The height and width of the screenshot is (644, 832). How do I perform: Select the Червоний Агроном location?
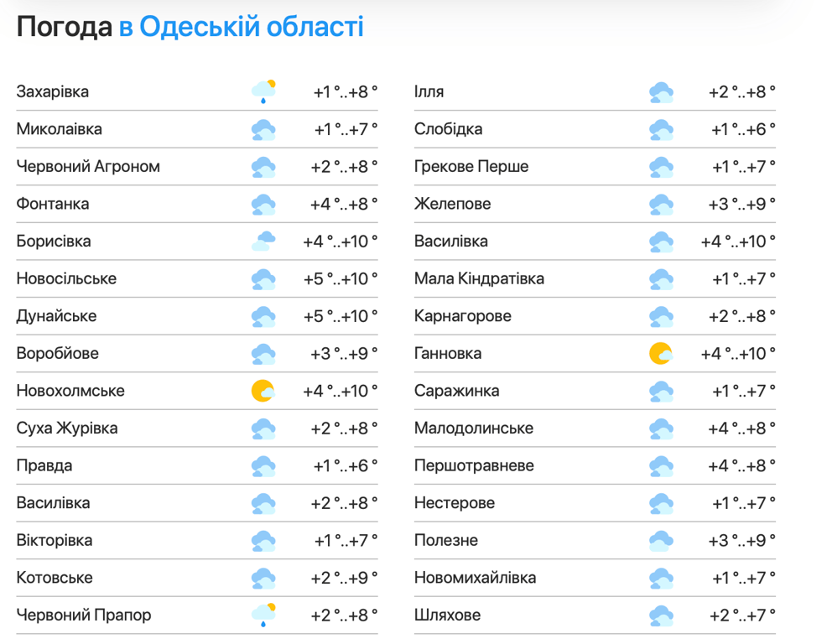pos(88,167)
